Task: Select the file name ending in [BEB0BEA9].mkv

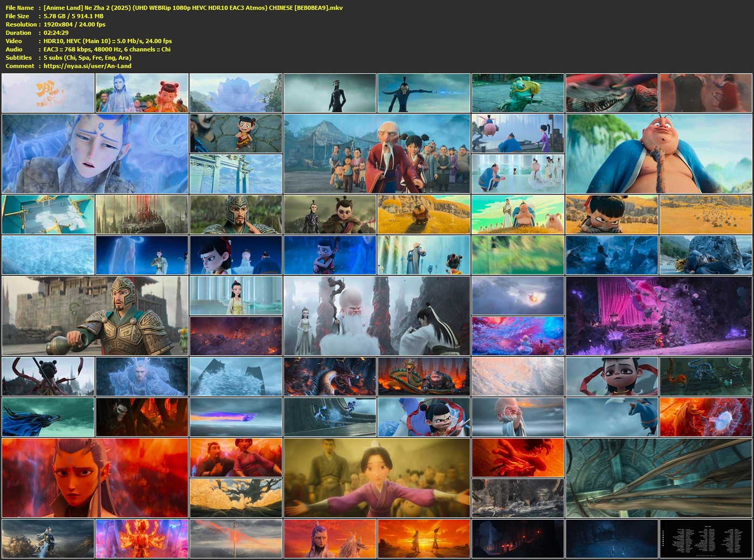Action: point(193,8)
